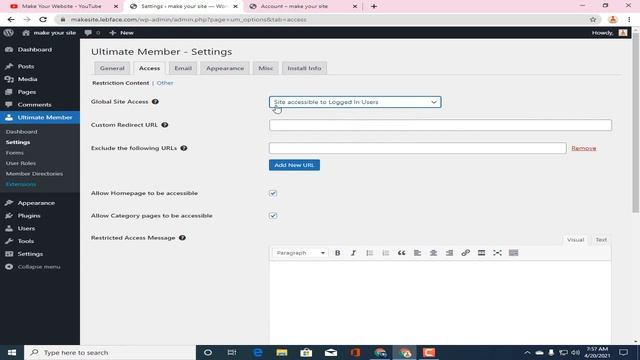The image size is (640, 360).
Task: Open the Paragraph format dropdown
Action: pos(300,253)
